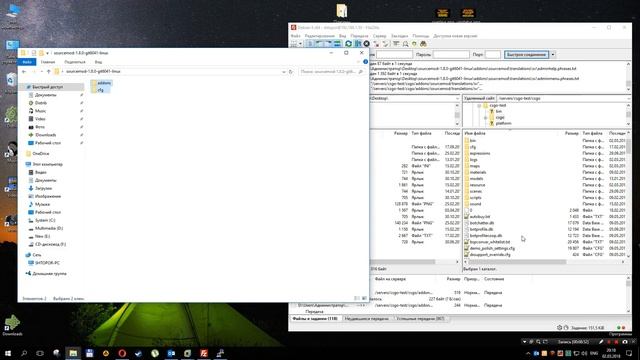Expand csgo node in remote tree
The width and height of the screenshot is (640, 360).
click(486, 117)
